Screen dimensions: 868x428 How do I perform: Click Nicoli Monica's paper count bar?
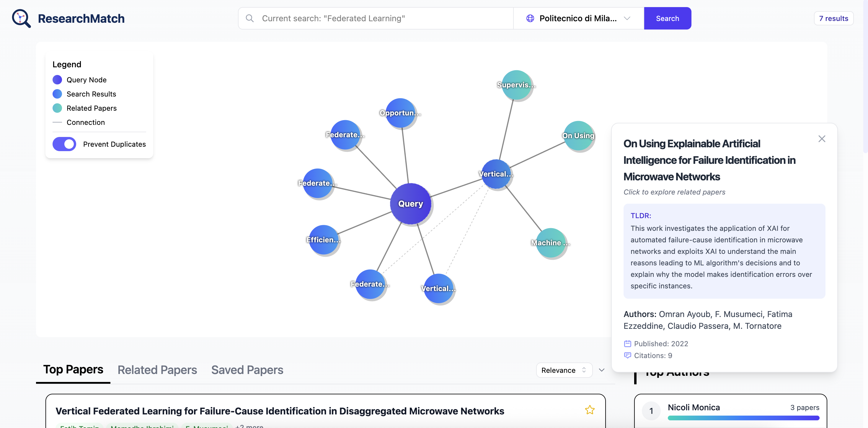click(x=743, y=418)
